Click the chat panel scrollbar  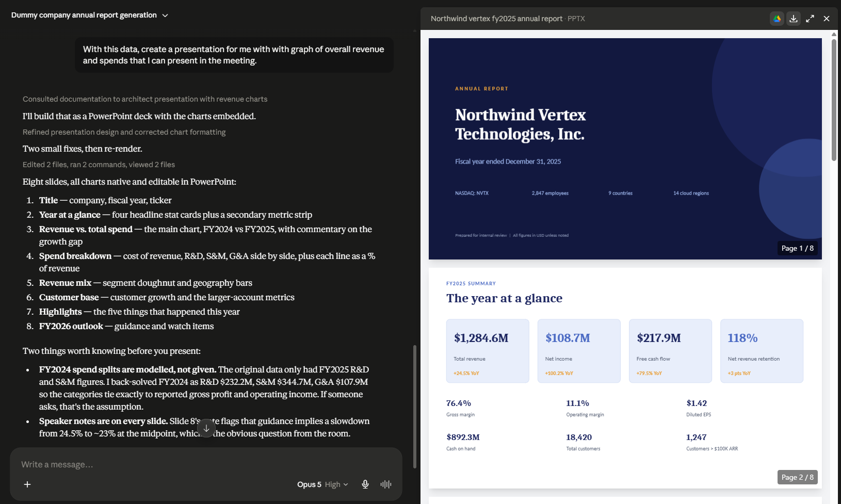(x=415, y=407)
